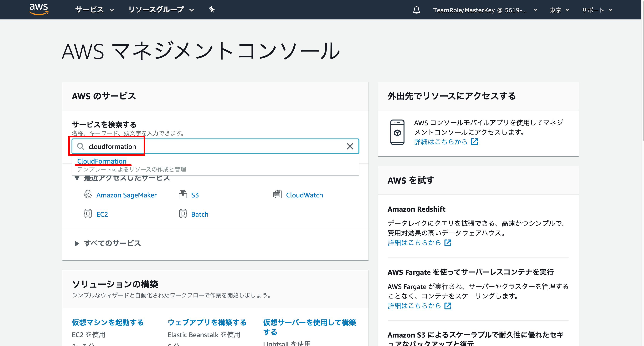Open mobile app 詳細はこちらから link
The image size is (644, 346).
click(x=446, y=142)
